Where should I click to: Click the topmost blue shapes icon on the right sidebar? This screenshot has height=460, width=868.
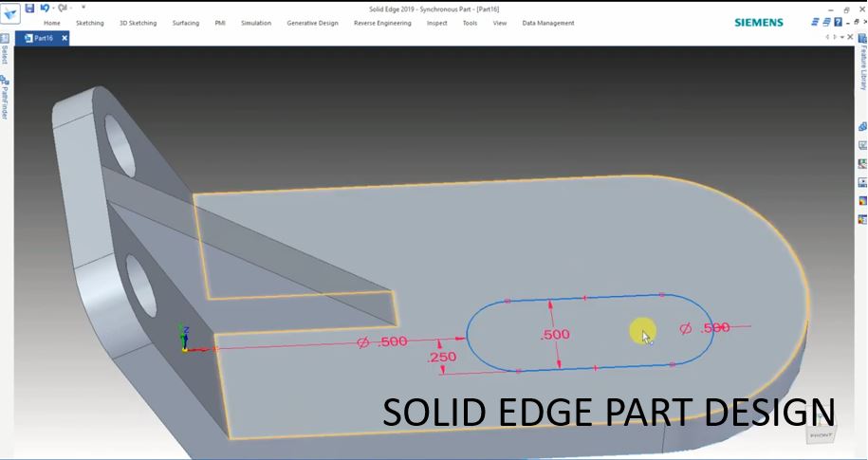pos(862,127)
